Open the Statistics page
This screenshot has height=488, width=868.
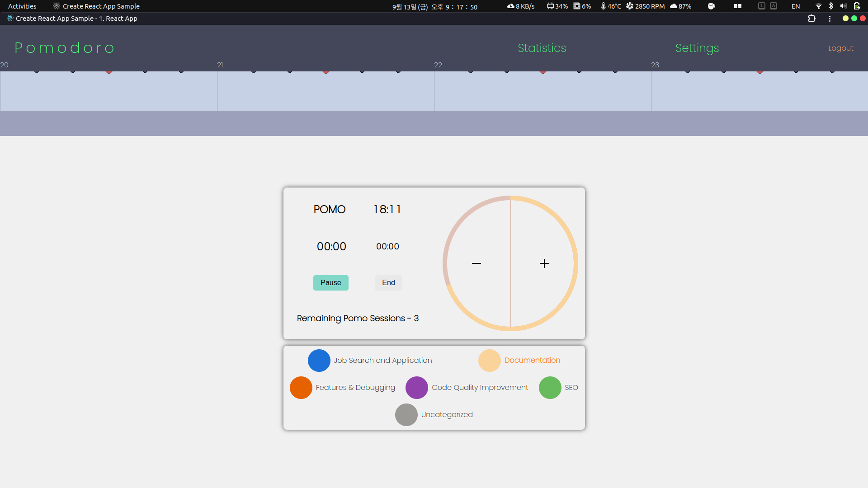point(542,48)
